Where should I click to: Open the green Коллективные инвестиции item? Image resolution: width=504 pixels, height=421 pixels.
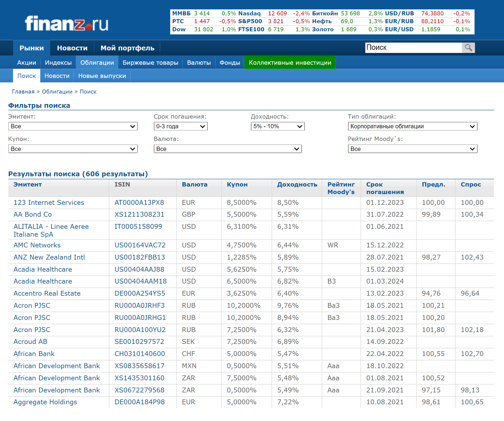tap(290, 63)
